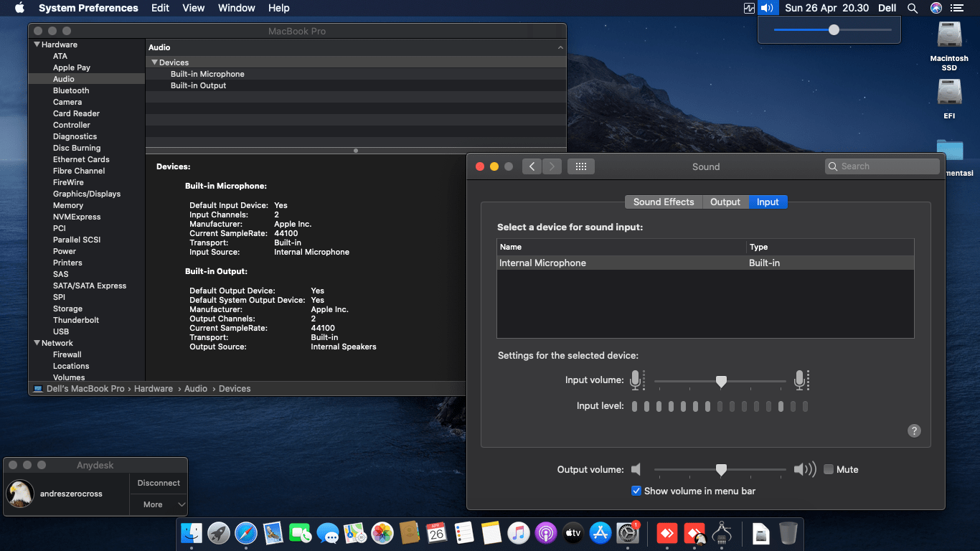Click the forward arrow in Sound window
Image resolution: width=980 pixels, height=551 pixels.
552,166
